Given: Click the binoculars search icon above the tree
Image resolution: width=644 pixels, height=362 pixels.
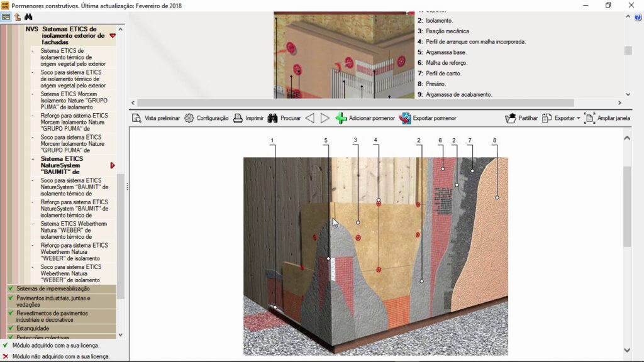Looking at the screenshot, I should coord(28,17).
